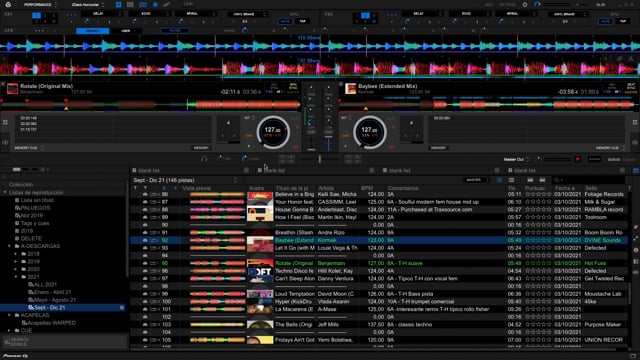This screenshot has width=640, height=360.
Task: Toggle FX2 AUTO beat mode
Action: coord(605,21)
